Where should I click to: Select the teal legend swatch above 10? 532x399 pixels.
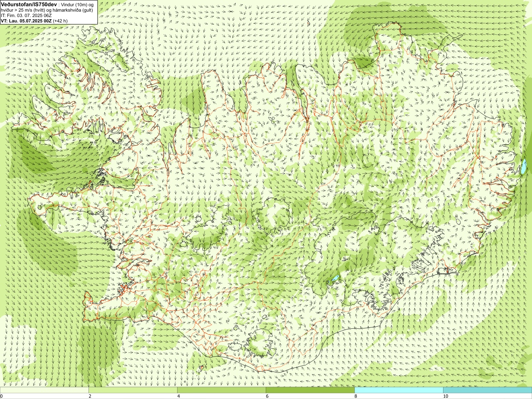[488, 390]
